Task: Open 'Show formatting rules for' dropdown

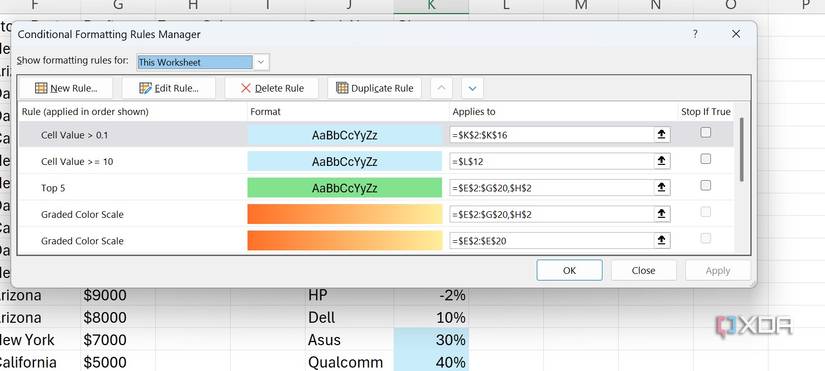Action: (x=261, y=62)
